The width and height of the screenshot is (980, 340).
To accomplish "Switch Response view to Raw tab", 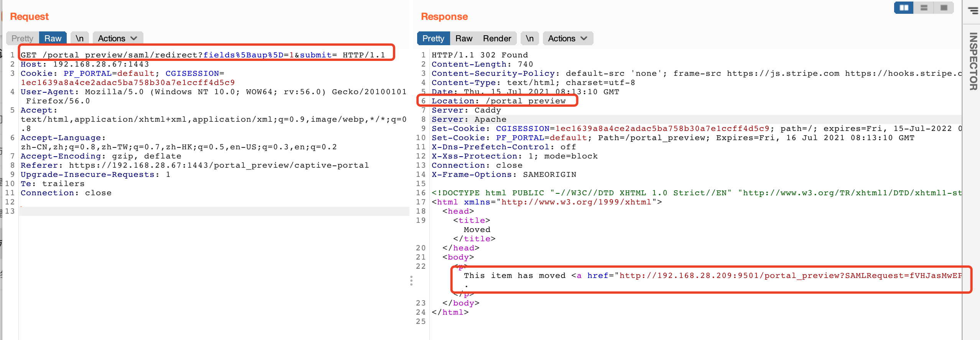I will point(464,38).
